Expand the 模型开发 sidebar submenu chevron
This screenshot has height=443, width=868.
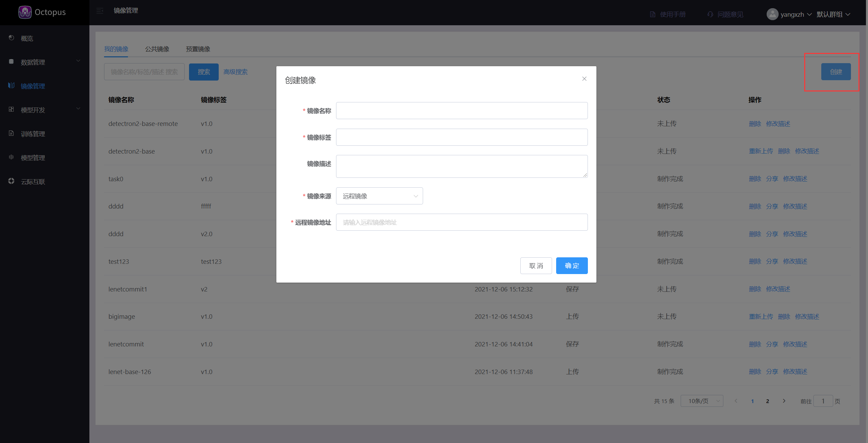coord(78,109)
